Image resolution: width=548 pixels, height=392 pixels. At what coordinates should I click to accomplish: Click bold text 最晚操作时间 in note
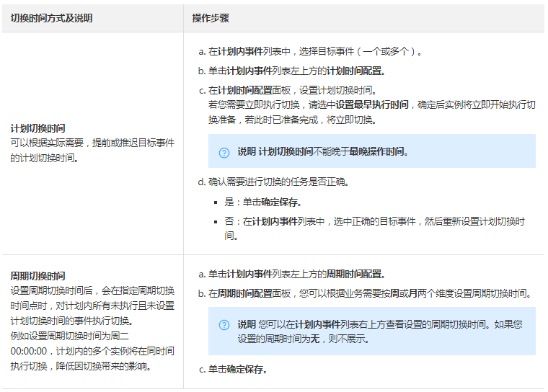(376, 151)
